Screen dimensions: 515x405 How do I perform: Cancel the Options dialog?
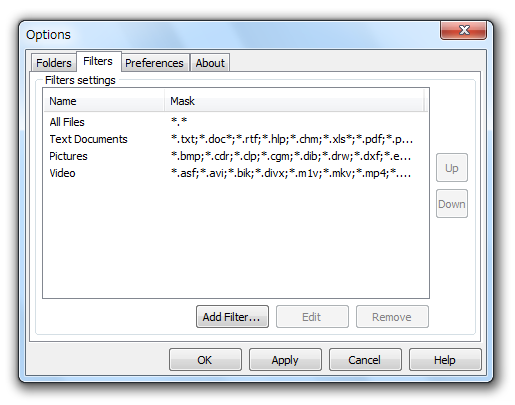pos(365,360)
